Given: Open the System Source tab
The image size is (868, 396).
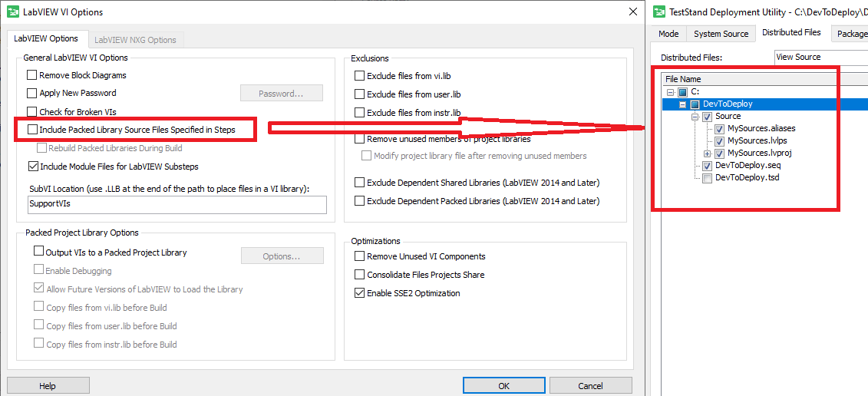Looking at the screenshot, I should tap(721, 34).
